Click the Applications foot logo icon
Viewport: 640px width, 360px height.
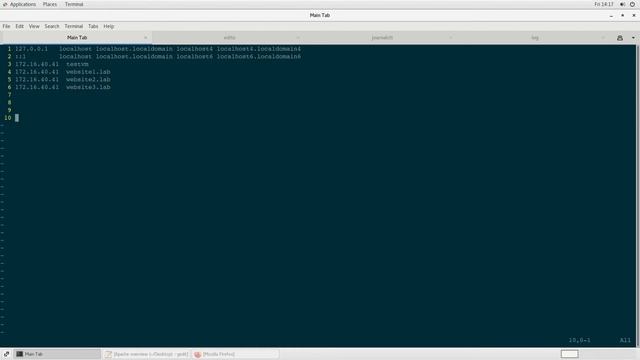[x=5, y=4]
